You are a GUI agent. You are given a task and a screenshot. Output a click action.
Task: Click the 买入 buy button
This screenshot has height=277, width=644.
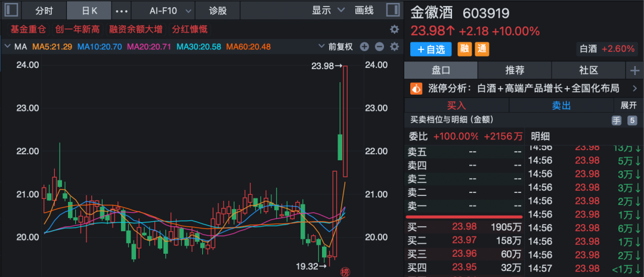click(x=457, y=105)
